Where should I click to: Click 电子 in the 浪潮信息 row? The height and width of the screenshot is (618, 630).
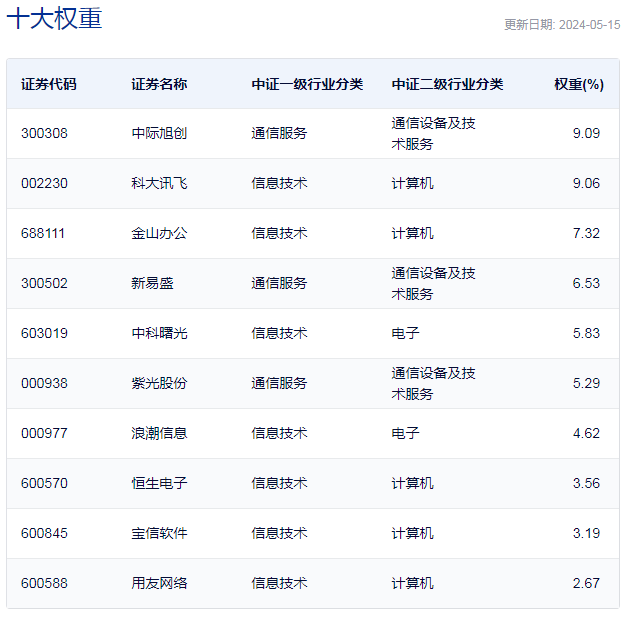coord(405,434)
